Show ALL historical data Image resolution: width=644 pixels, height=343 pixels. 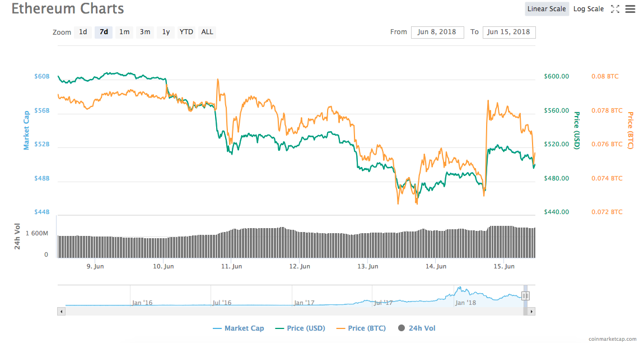click(x=207, y=32)
